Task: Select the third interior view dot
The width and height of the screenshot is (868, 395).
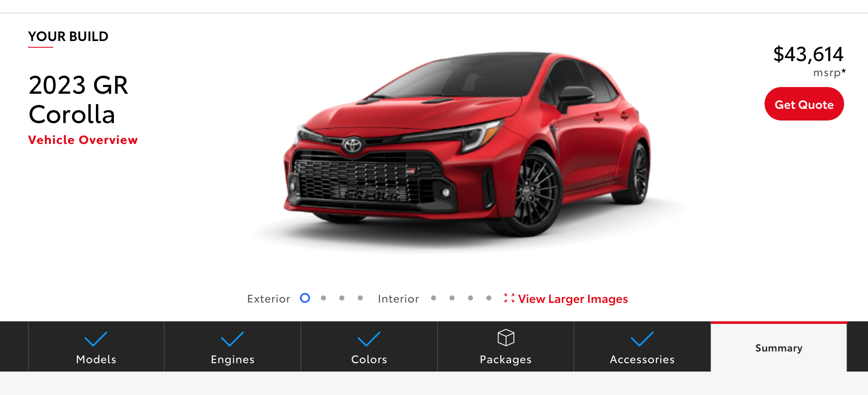Action: click(470, 298)
